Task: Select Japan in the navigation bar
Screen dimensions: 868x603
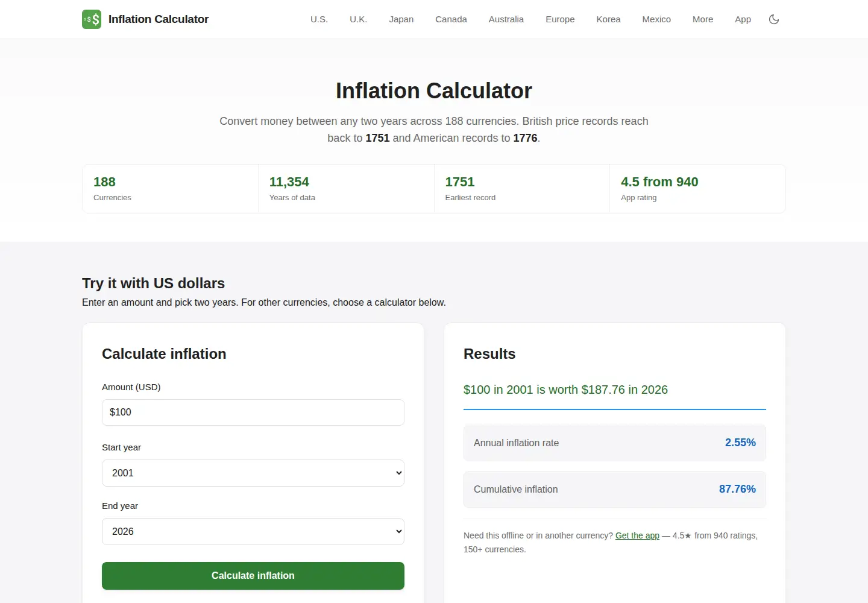Action: click(x=401, y=19)
